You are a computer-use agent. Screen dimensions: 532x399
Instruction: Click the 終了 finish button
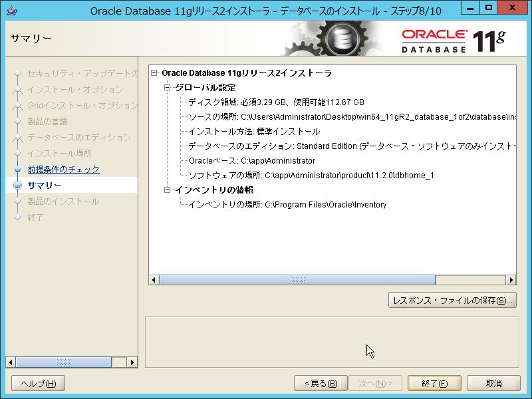pyautogui.click(x=434, y=384)
